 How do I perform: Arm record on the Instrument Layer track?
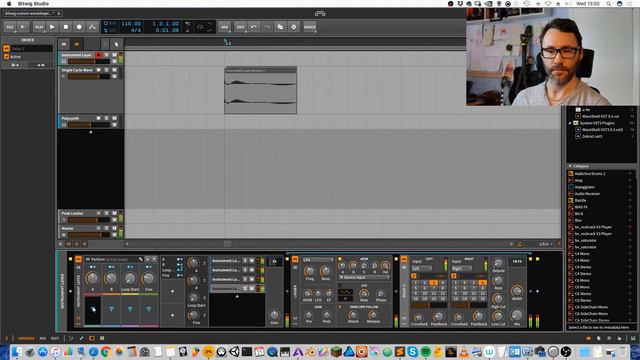(98, 55)
